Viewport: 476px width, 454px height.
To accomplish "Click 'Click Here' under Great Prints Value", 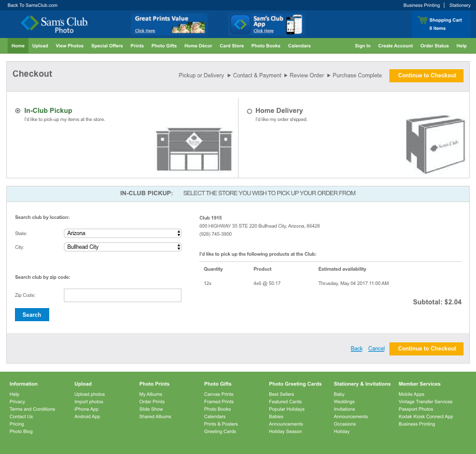I will tap(145, 31).
